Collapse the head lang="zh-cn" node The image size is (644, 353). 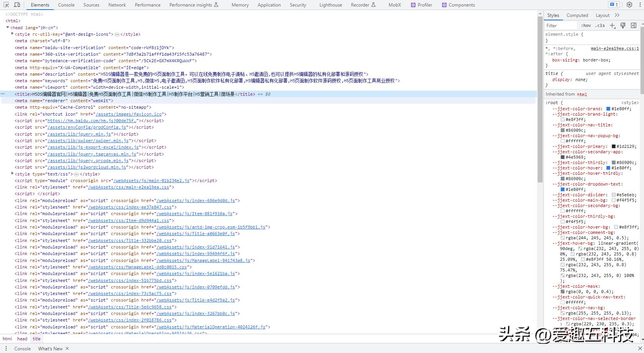(x=8, y=28)
